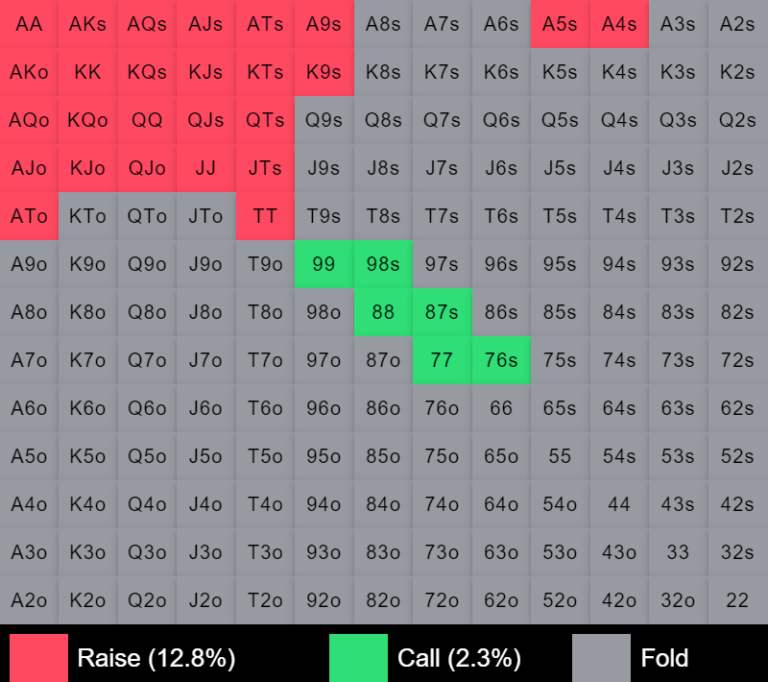768x682 pixels.
Task: Select the AKs hand cell
Action: [88, 24]
